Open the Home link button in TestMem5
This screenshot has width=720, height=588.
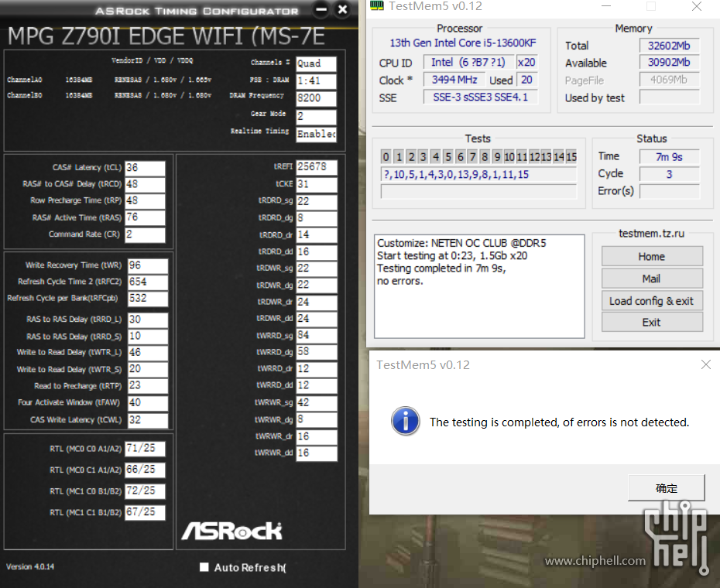652,256
